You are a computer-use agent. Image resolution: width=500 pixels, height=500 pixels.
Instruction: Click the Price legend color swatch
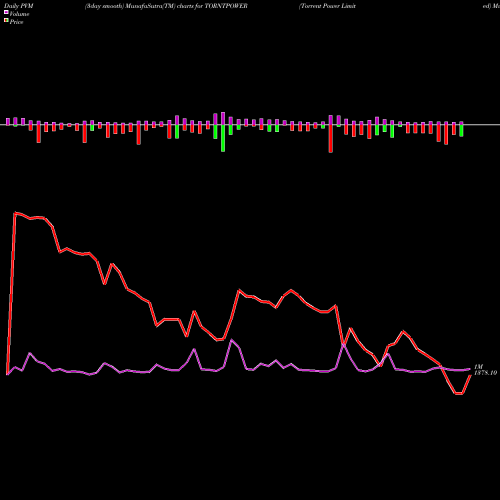6,21
